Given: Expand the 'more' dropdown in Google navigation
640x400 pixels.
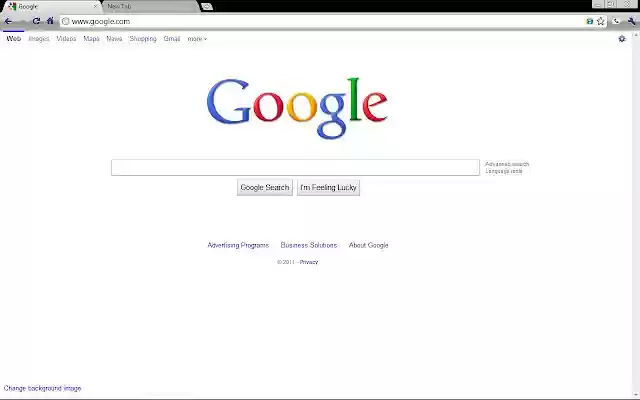Looking at the screenshot, I should pyautogui.click(x=197, y=39).
